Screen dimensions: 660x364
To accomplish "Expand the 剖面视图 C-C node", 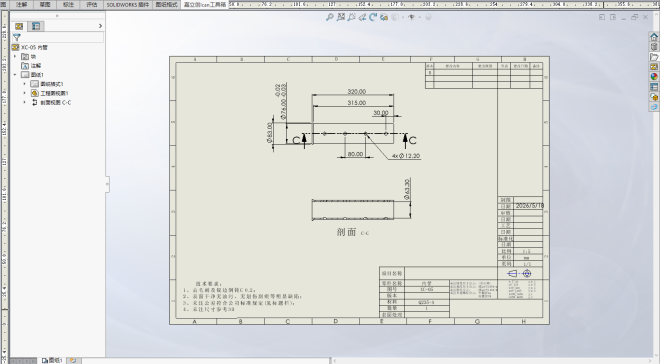I will click(24, 102).
